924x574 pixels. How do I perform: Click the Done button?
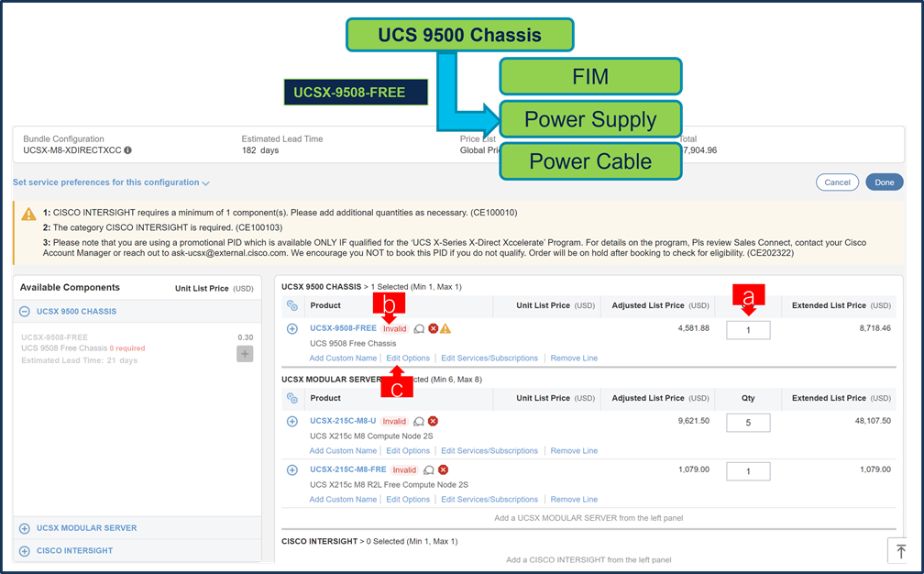click(x=884, y=182)
